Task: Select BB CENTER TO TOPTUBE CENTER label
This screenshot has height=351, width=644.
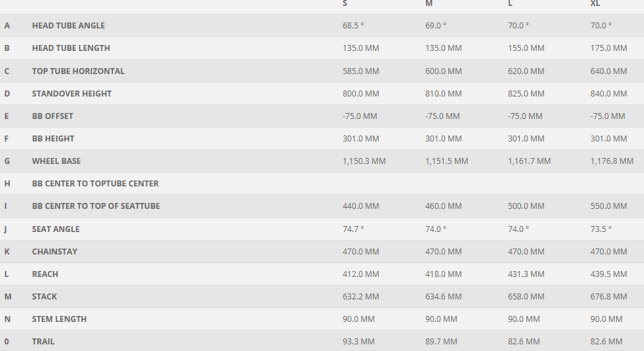Action: [95, 184]
